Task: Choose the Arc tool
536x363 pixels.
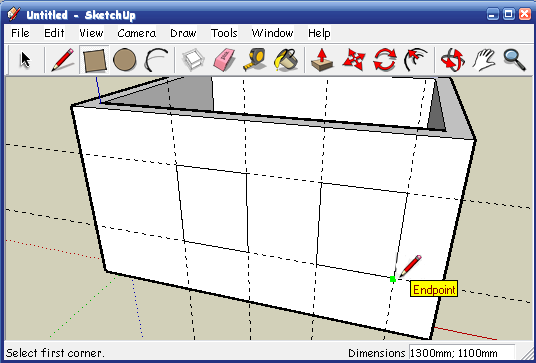Action: coord(156,60)
